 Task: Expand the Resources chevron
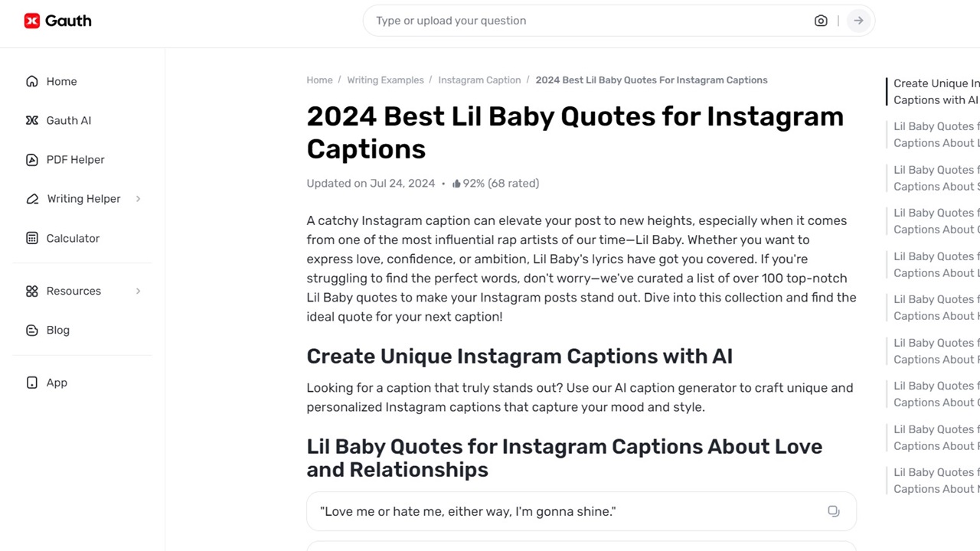(138, 291)
